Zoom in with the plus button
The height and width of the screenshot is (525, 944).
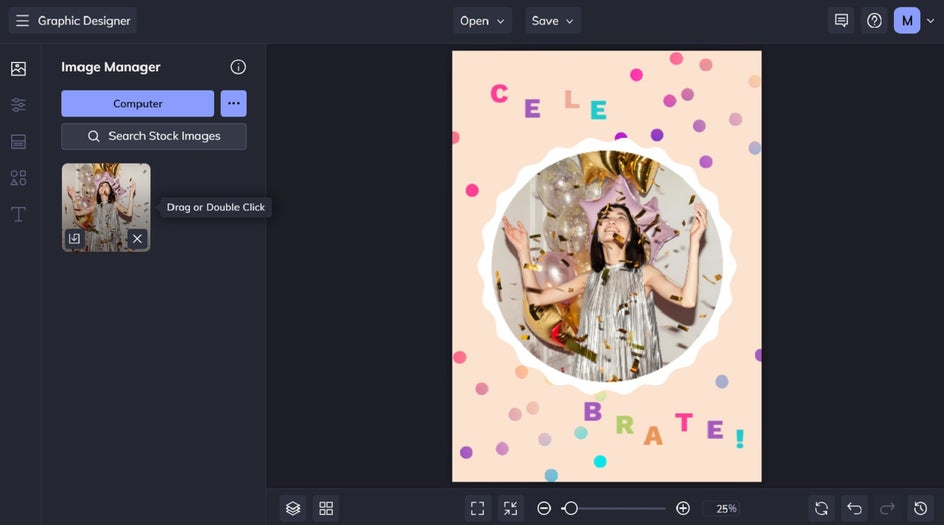[683, 509]
